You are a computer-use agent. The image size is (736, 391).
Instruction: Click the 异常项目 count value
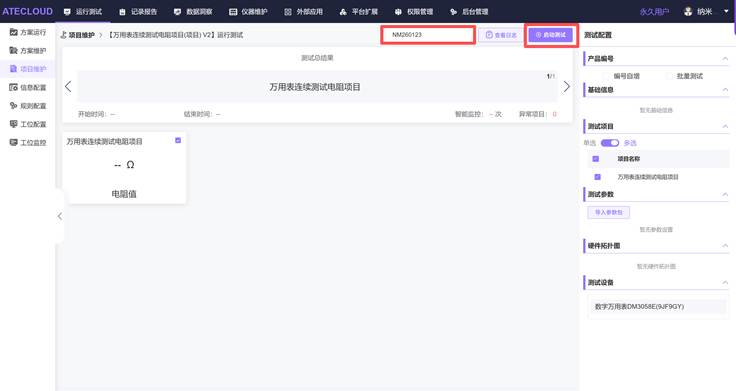pos(554,114)
